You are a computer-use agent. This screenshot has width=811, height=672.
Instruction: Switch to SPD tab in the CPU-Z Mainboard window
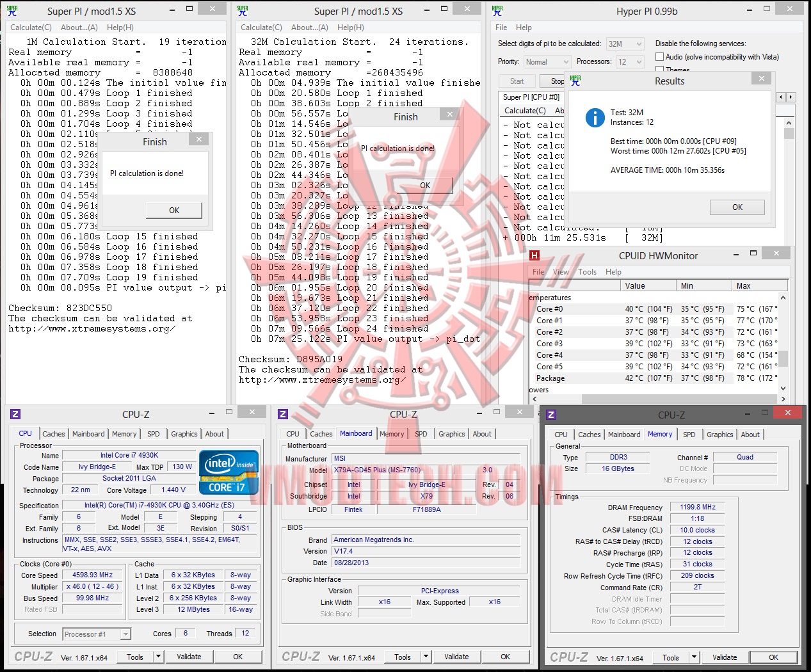421,434
